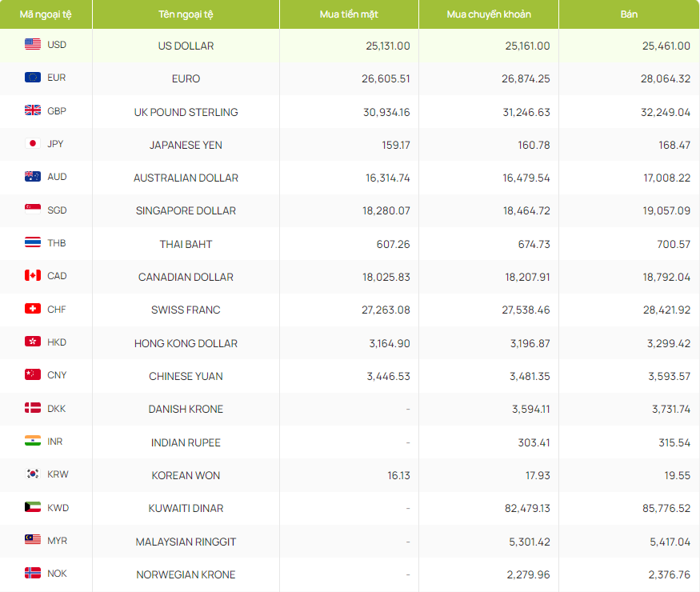Click the SINGAPORE DOLLAR currency name
The width and height of the screenshot is (700, 592).
(186, 211)
